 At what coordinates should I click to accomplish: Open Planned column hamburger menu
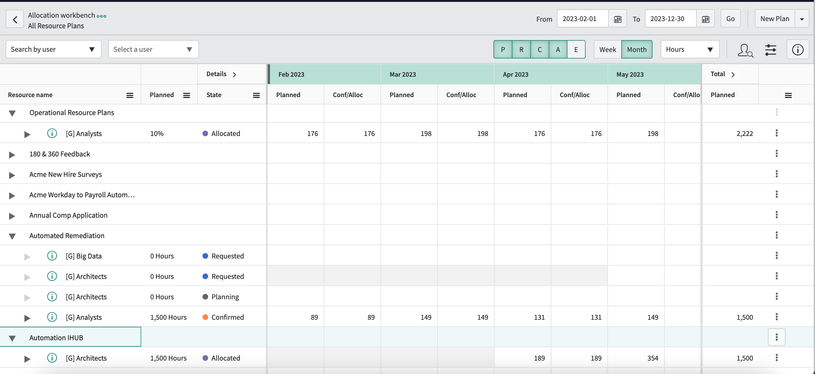pyautogui.click(x=187, y=96)
